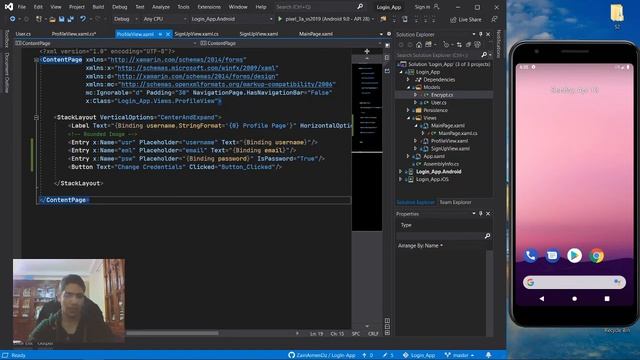Open the Debug menu
640x360 pixels.
(x=119, y=7)
